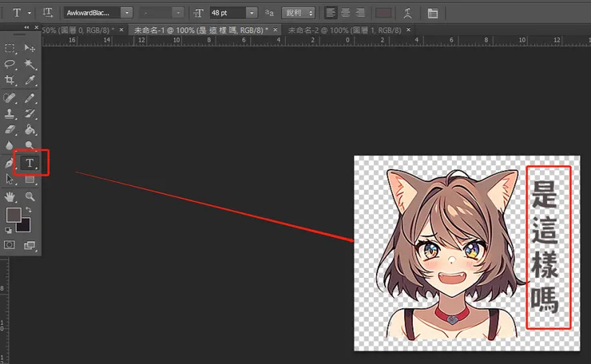This screenshot has width=591, height=364.
Task: Select the Paint Bucket tool
Action: click(30, 129)
